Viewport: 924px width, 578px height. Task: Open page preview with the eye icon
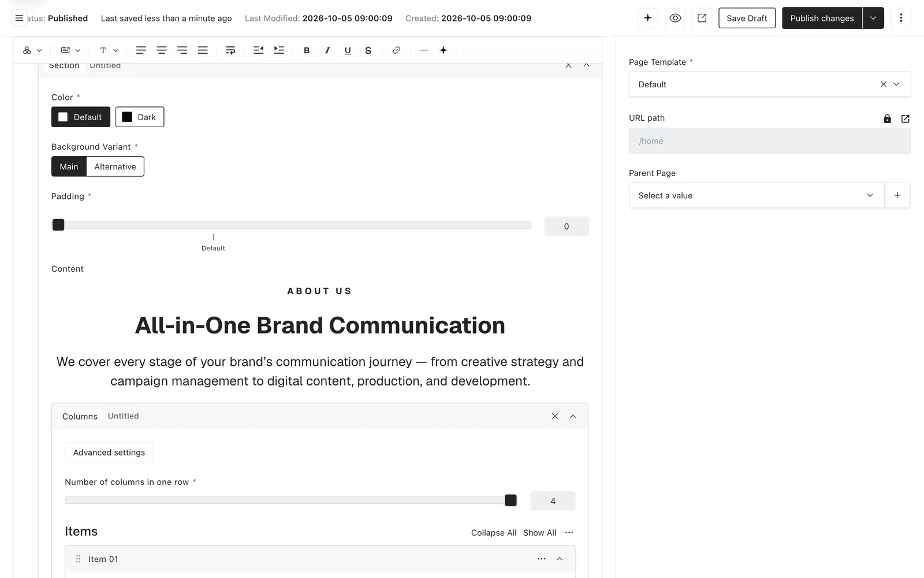pos(675,18)
